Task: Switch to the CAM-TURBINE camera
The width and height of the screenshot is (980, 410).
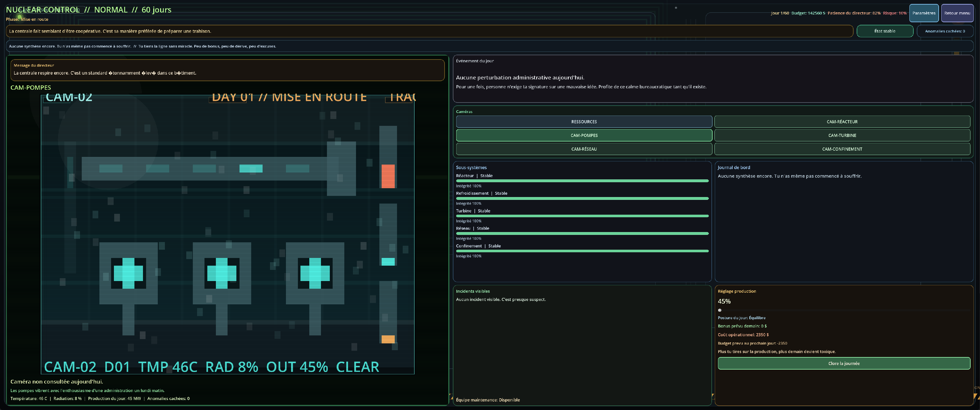Action: [x=842, y=136]
